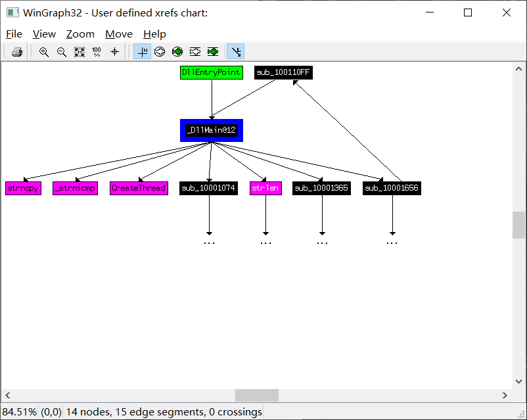This screenshot has width=527, height=420.
Task: Click the Print graph icon
Action: pyautogui.click(x=16, y=51)
